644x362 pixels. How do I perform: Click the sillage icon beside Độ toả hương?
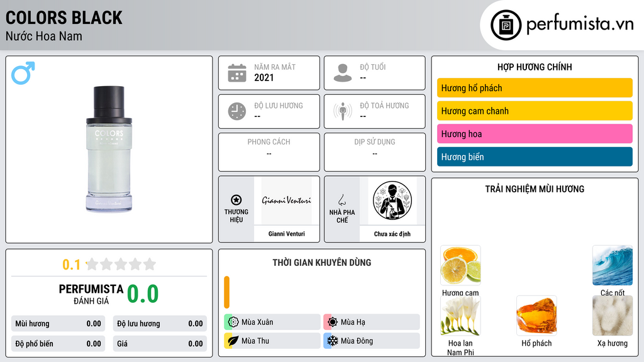[x=343, y=111]
